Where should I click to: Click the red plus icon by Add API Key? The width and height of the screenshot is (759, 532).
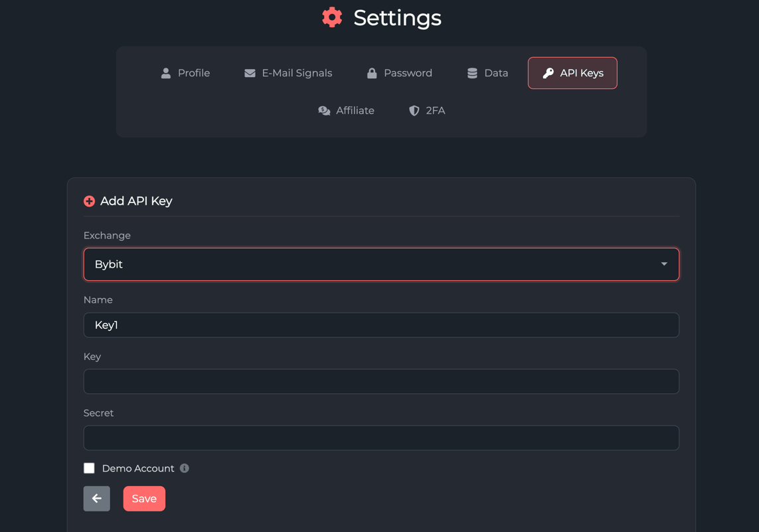click(89, 201)
